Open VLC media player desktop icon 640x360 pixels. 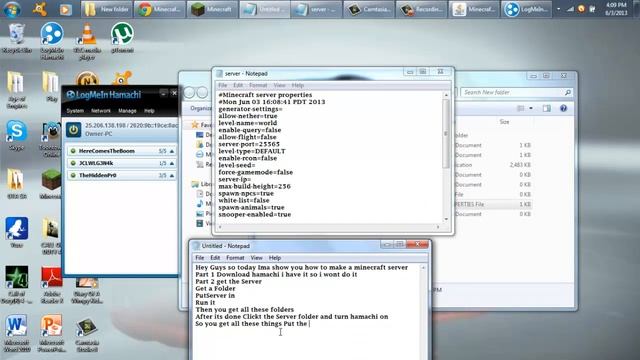87,41
